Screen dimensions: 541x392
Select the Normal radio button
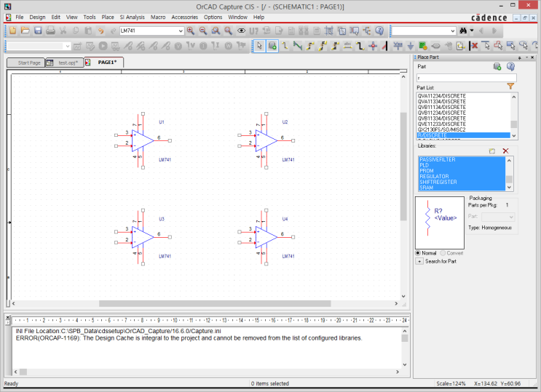pos(418,253)
